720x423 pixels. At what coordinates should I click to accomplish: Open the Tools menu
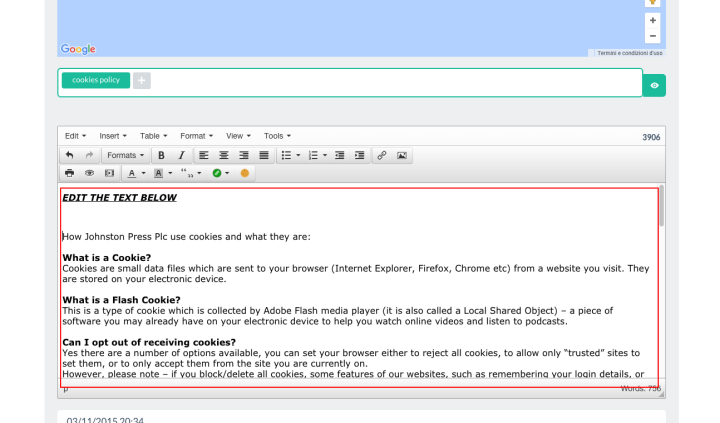coord(277,136)
